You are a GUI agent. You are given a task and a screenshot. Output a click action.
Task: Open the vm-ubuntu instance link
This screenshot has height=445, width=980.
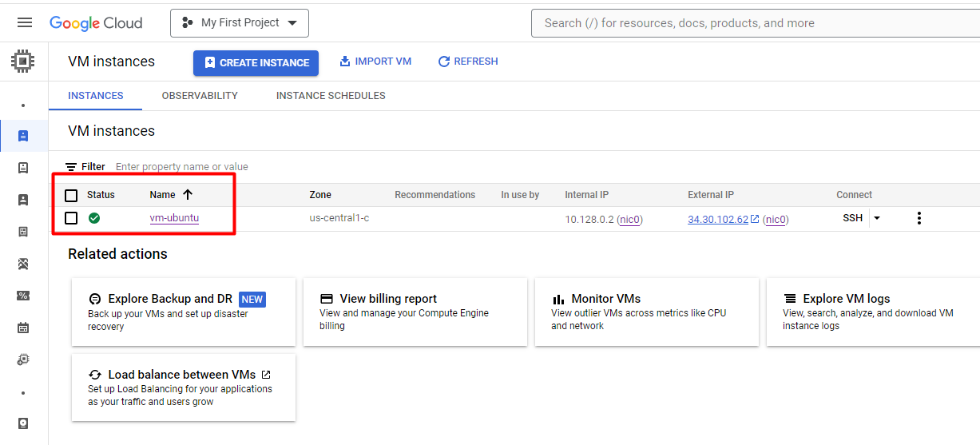[174, 218]
